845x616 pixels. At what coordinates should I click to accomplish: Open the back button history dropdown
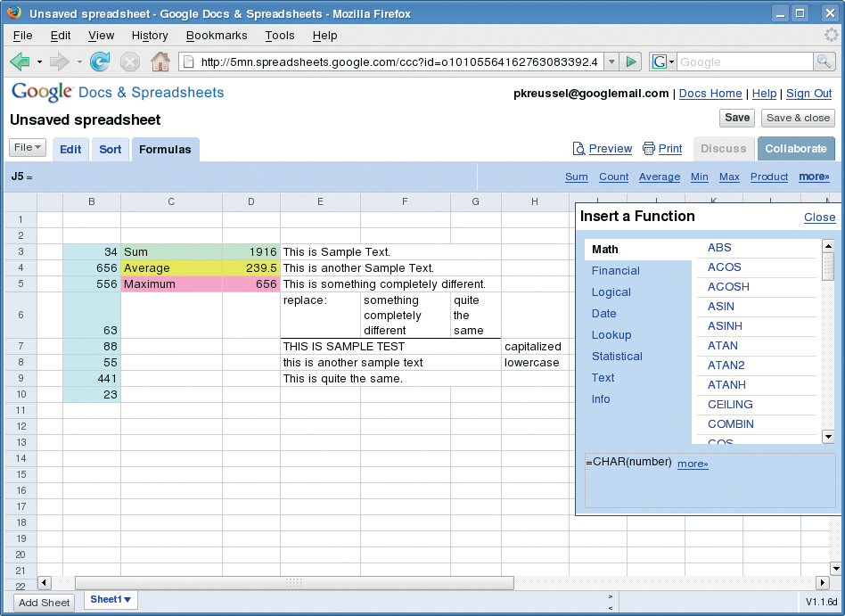(39, 62)
